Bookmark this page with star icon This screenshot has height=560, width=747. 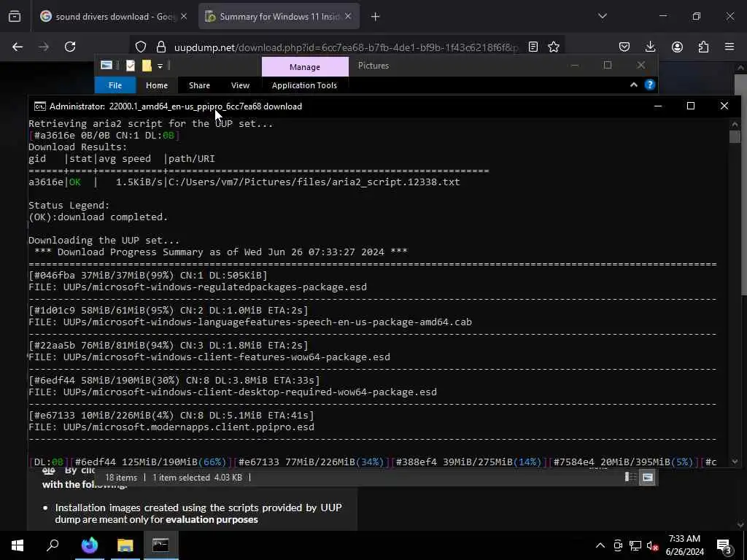[x=554, y=47]
